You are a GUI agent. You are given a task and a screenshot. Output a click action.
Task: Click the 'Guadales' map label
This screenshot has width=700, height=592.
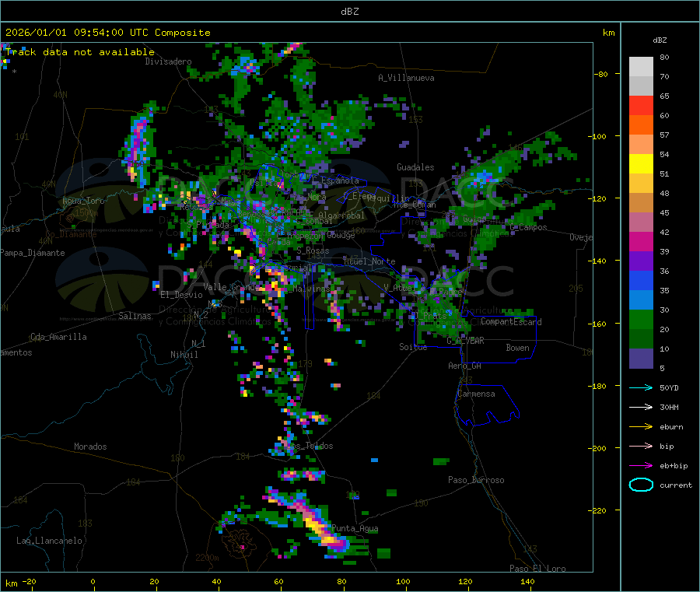[x=415, y=167]
